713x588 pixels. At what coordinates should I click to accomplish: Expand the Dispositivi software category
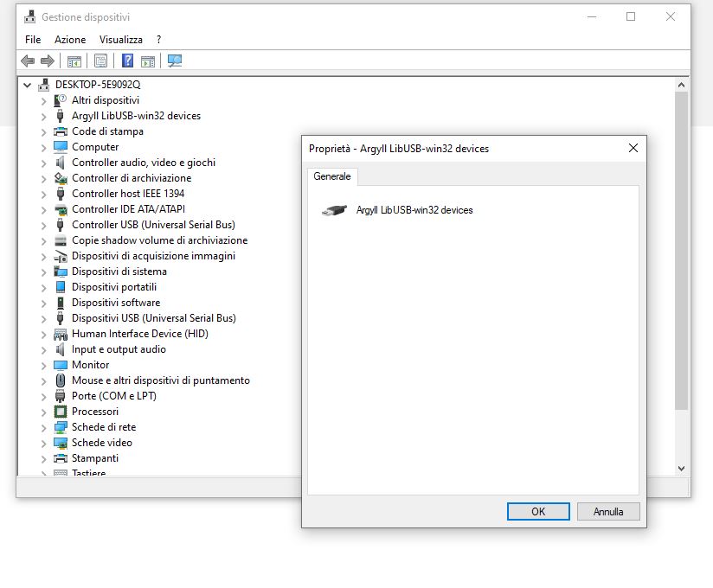pos(43,304)
